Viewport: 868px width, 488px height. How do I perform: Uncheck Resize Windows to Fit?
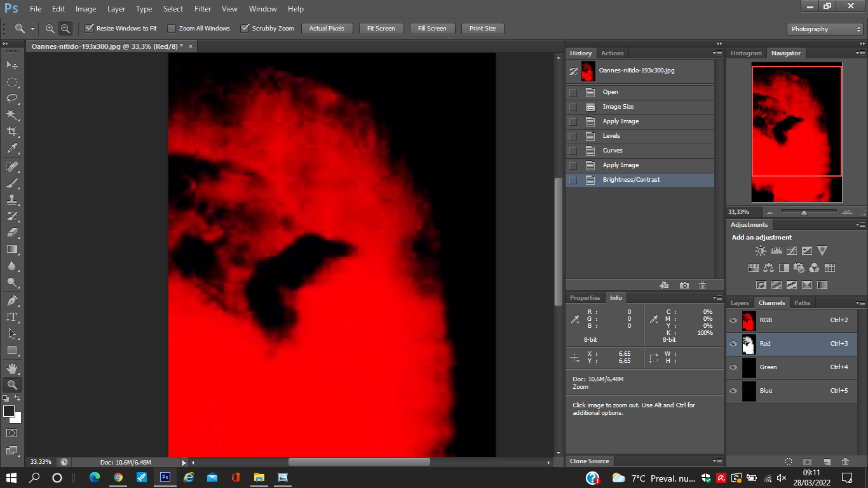90,29
